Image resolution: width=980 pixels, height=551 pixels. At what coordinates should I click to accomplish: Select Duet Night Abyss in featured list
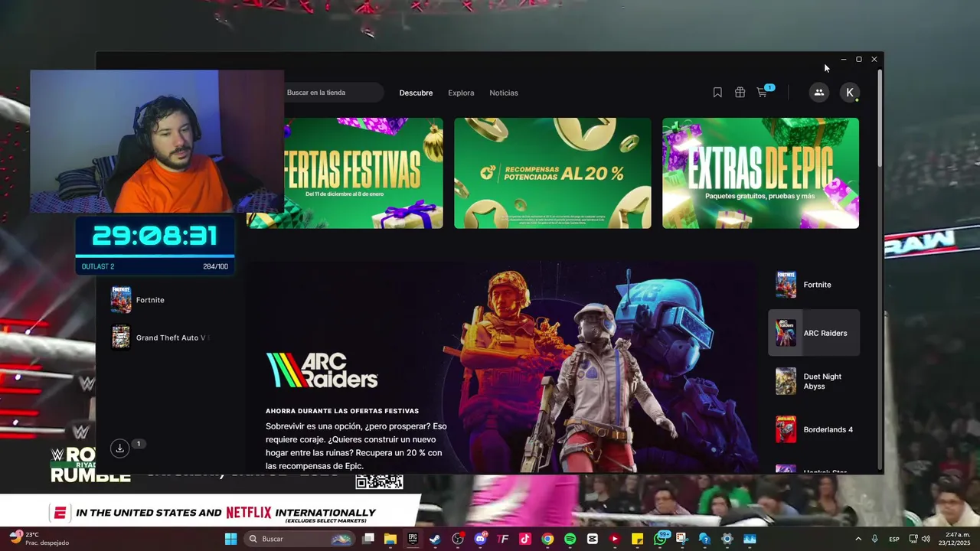pos(813,381)
